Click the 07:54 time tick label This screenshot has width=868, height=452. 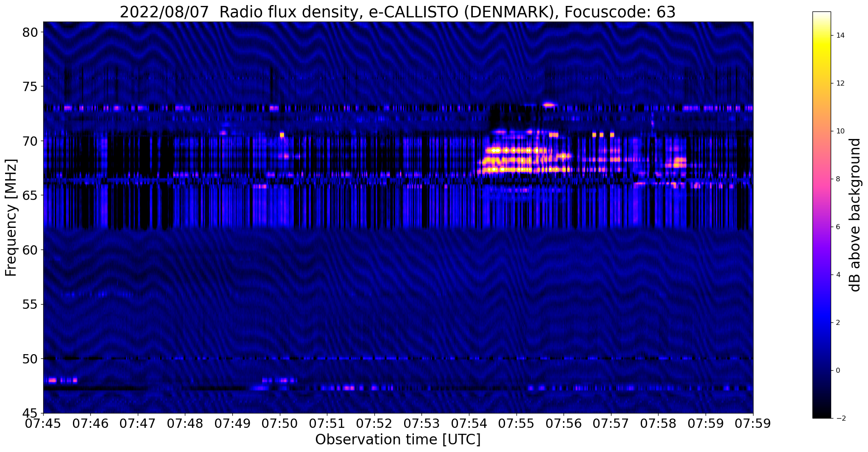469,423
